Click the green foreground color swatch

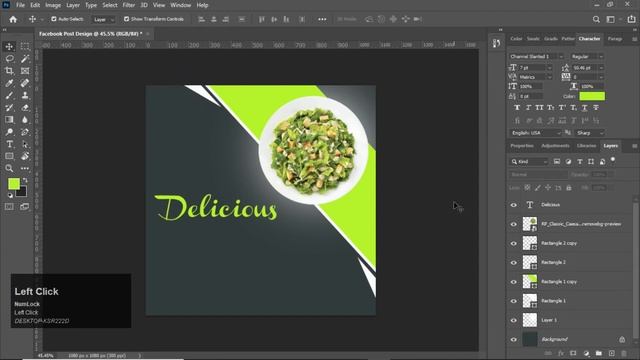13,183
